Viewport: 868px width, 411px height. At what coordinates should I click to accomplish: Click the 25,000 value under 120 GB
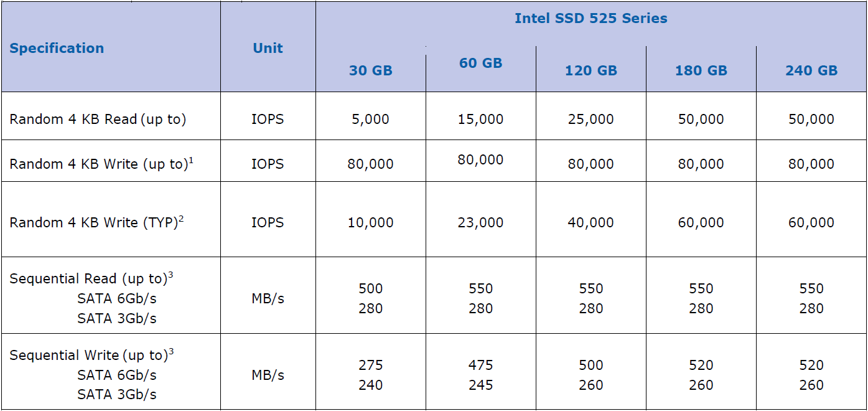click(x=590, y=119)
